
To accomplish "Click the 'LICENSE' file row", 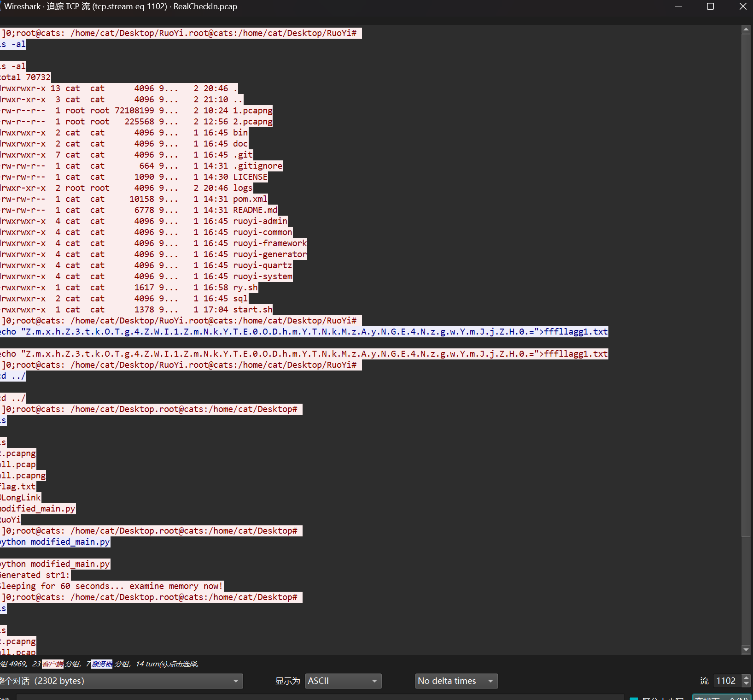I will pyautogui.click(x=134, y=177).
